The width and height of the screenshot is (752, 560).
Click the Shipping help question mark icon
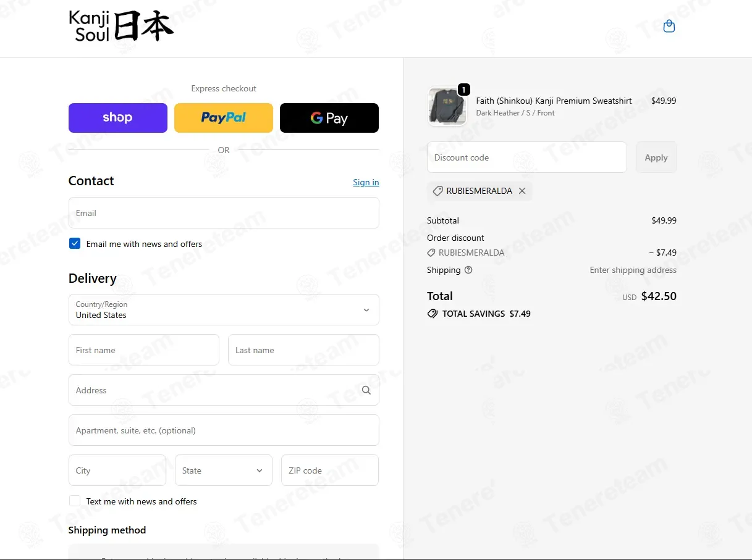(x=468, y=270)
